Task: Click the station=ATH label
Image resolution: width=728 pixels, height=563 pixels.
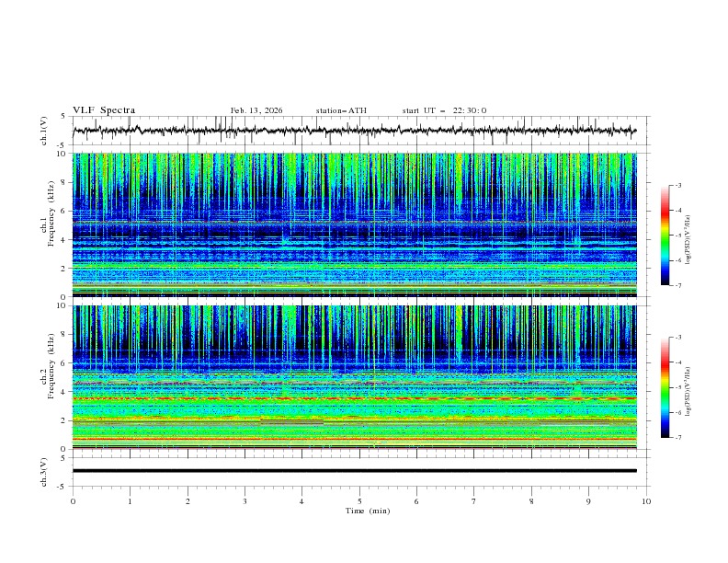Action: coord(341,110)
